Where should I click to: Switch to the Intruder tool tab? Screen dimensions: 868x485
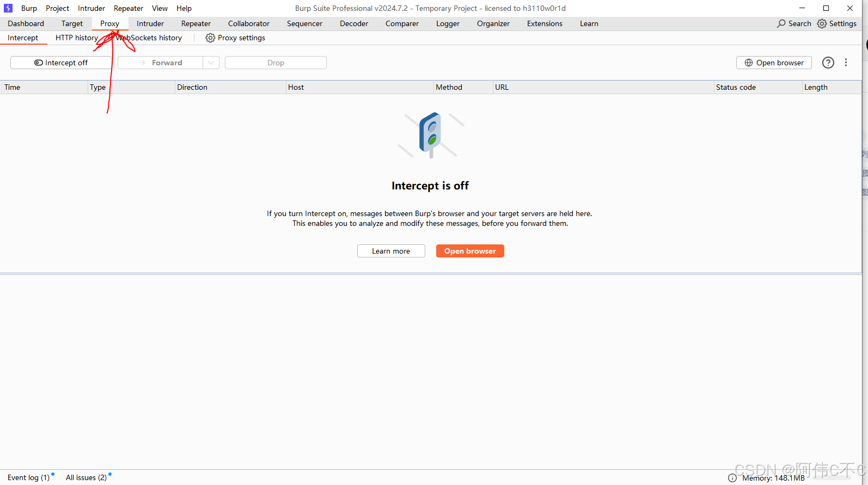coord(150,23)
